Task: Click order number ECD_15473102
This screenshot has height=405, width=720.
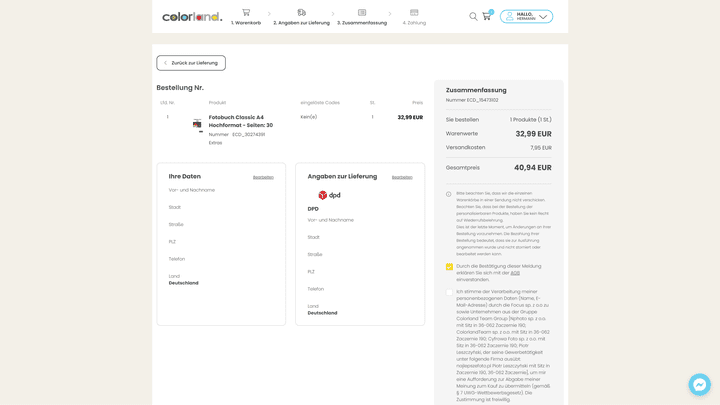Action: (x=483, y=100)
